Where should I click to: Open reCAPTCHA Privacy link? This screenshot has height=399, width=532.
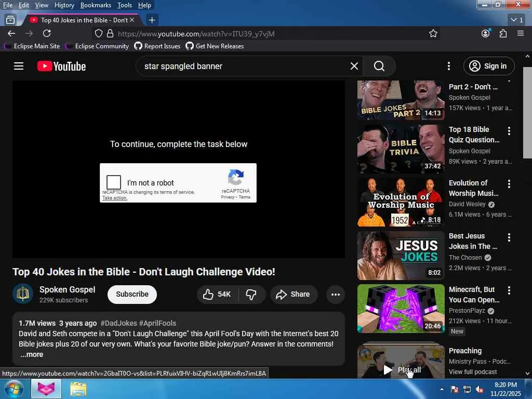click(x=228, y=197)
